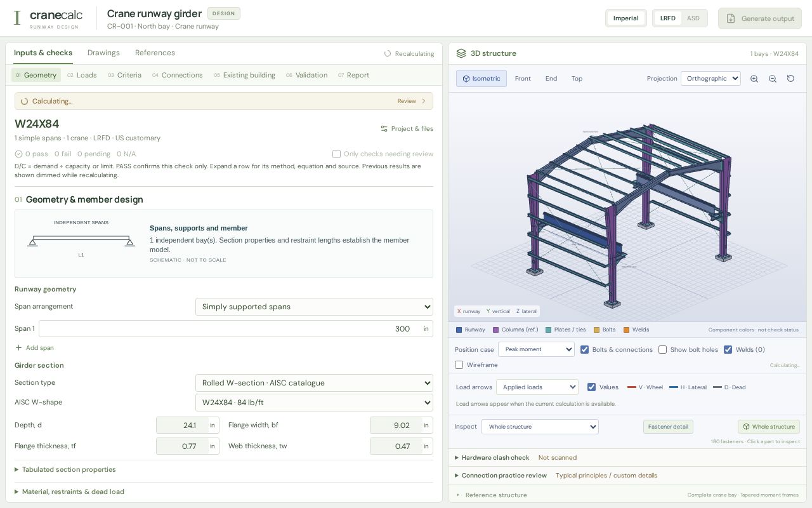
Task: Click the Fastener detail button
Action: [668, 427]
